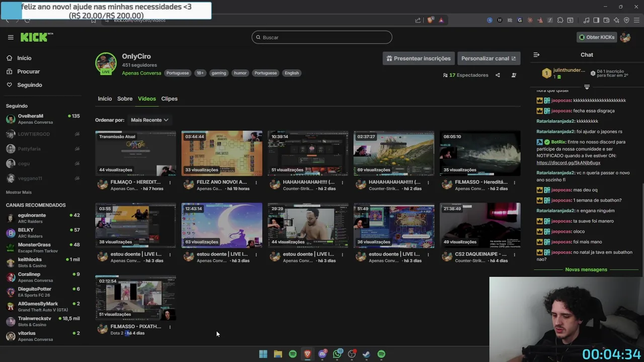Click the Brave Rewards triangle icon
Viewport: 644px width, 362px height.
coord(441,20)
